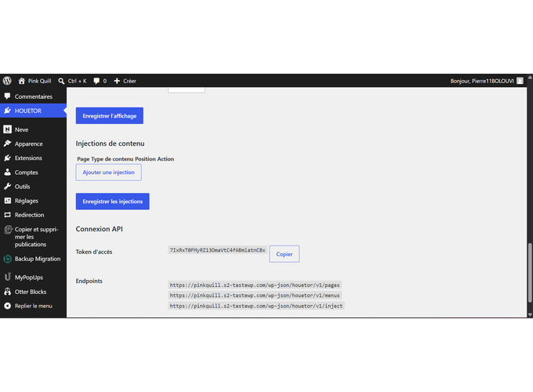Collapse sidebar via Replier le menu
The image size is (533, 392).
point(33,306)
